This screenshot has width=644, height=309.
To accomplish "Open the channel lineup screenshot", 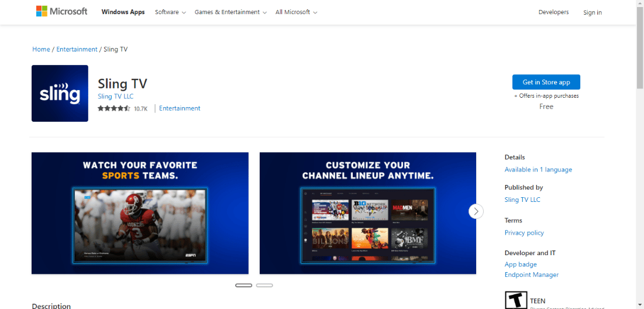I will [x=367, y=213].
